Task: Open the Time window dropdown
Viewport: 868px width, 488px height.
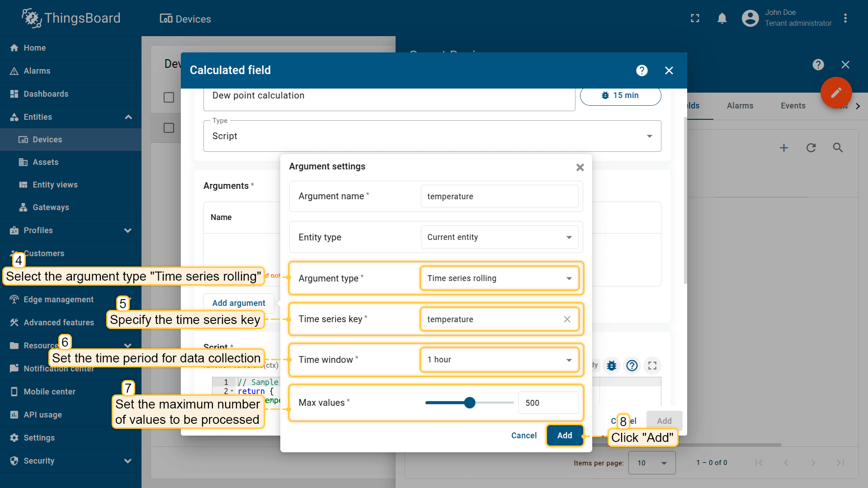Action: tap(499, 360)
